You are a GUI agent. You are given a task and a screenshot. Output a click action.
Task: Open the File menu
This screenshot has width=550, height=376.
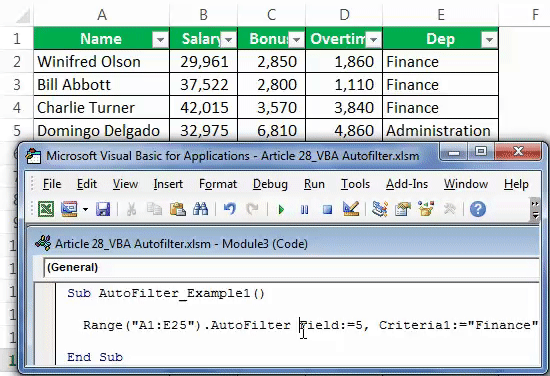point(52,184)
